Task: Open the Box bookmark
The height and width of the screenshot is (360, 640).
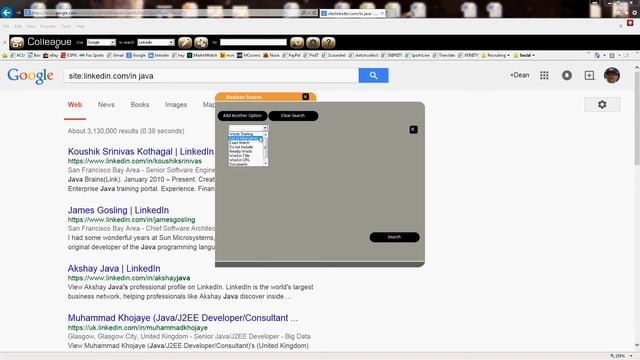Action: tap(34, 55)
